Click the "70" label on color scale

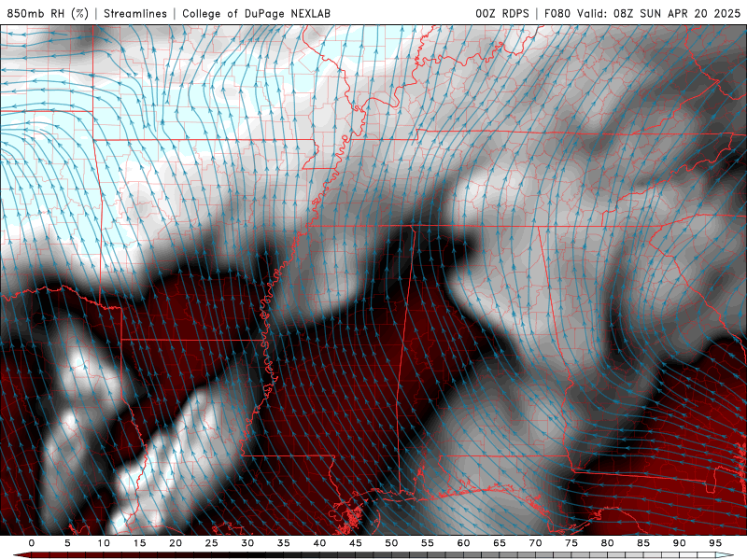[535, 543]
